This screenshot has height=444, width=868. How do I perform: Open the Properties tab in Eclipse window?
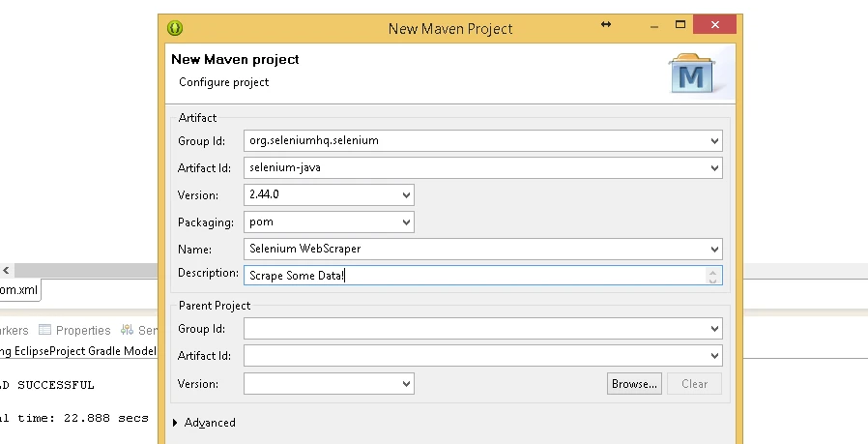click(x=74, y=331)
